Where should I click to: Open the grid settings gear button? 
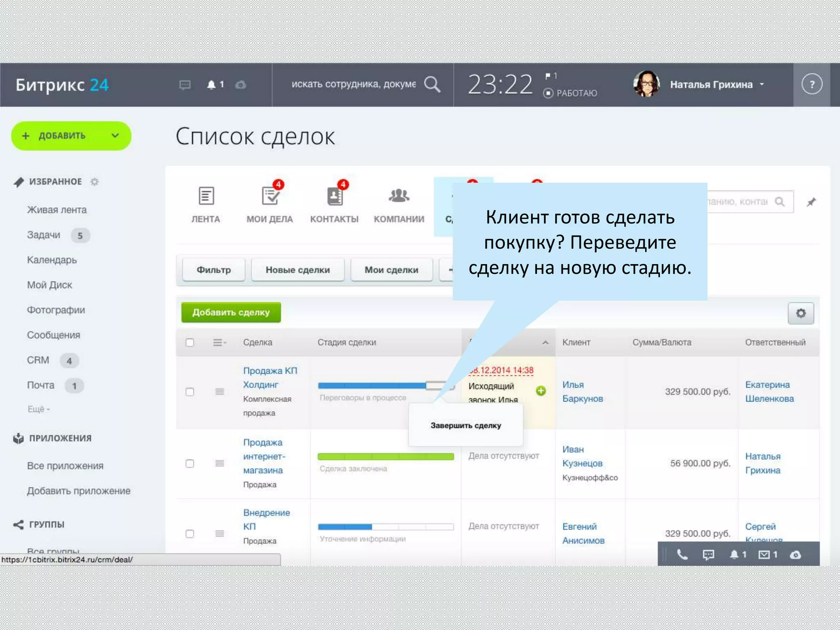coord(801,313)
